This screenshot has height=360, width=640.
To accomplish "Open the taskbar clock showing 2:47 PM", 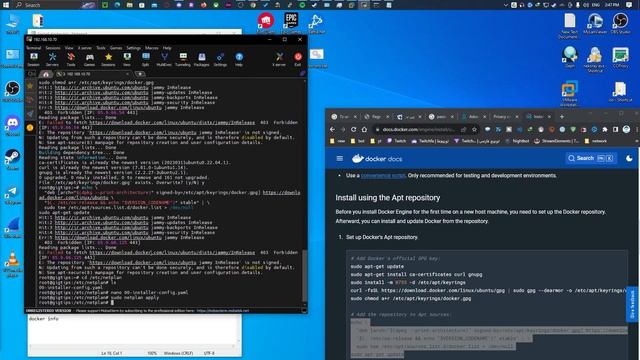I will 612,5.
